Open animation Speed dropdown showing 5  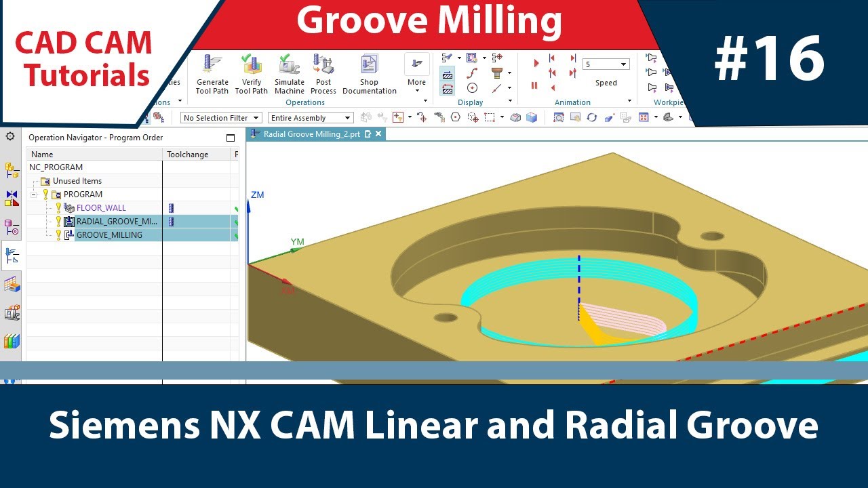pyautogui.click(x=606, y=64)
